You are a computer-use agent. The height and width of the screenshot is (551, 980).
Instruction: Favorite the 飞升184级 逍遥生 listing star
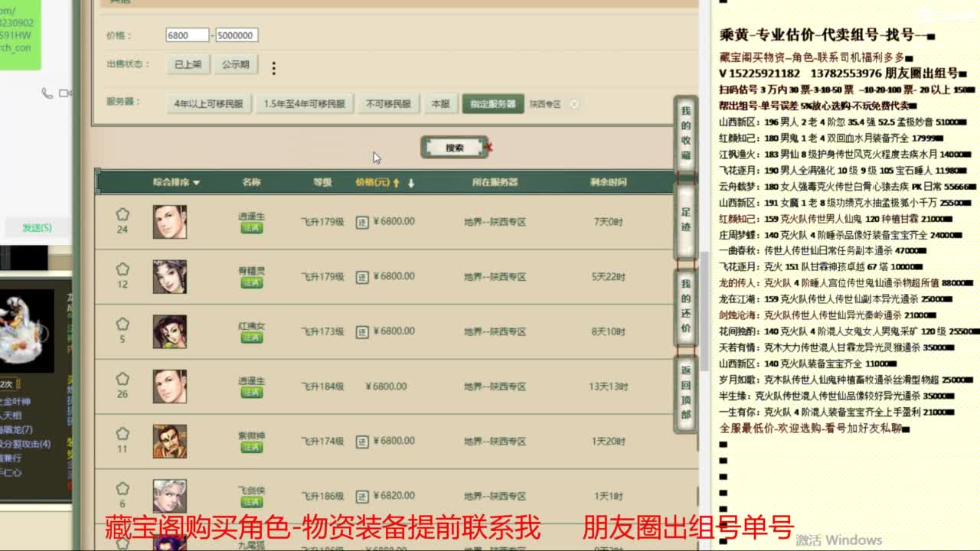pyautogui.click(x=122, y=379)
